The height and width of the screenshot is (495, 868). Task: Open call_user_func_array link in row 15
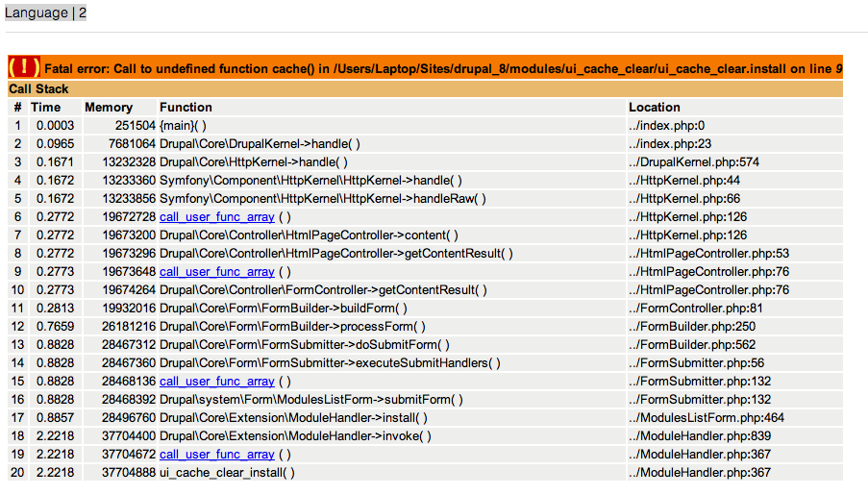(x=217, y=382)
